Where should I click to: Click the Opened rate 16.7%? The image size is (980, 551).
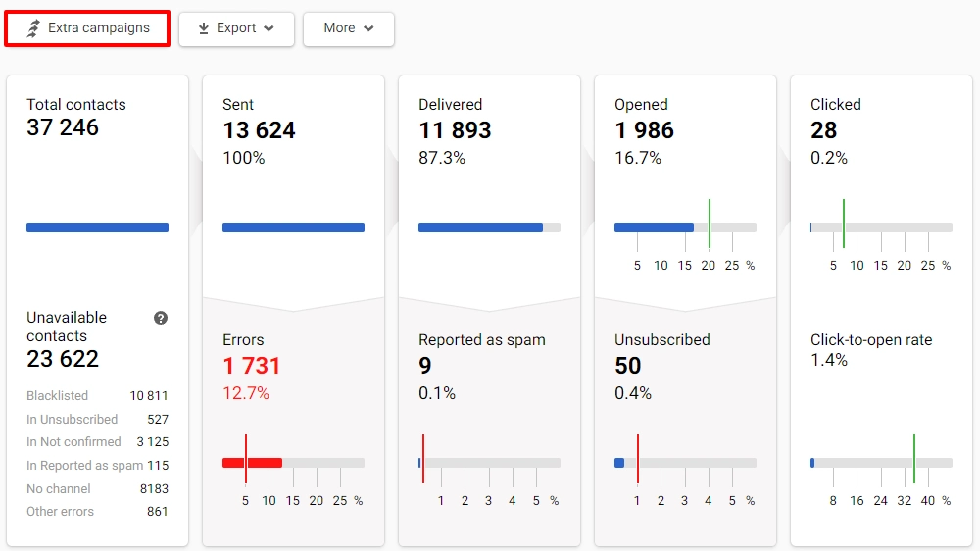click(638, 158)
